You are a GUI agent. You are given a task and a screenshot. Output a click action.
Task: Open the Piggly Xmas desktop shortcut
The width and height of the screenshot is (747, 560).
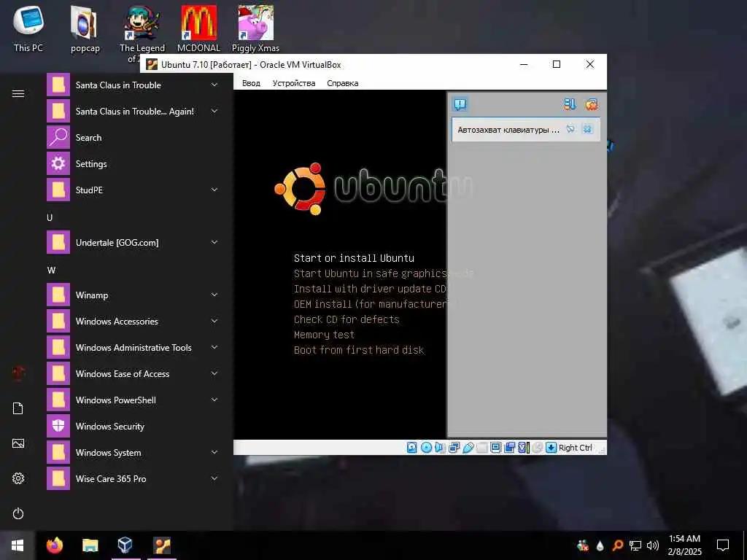[256, 28]
